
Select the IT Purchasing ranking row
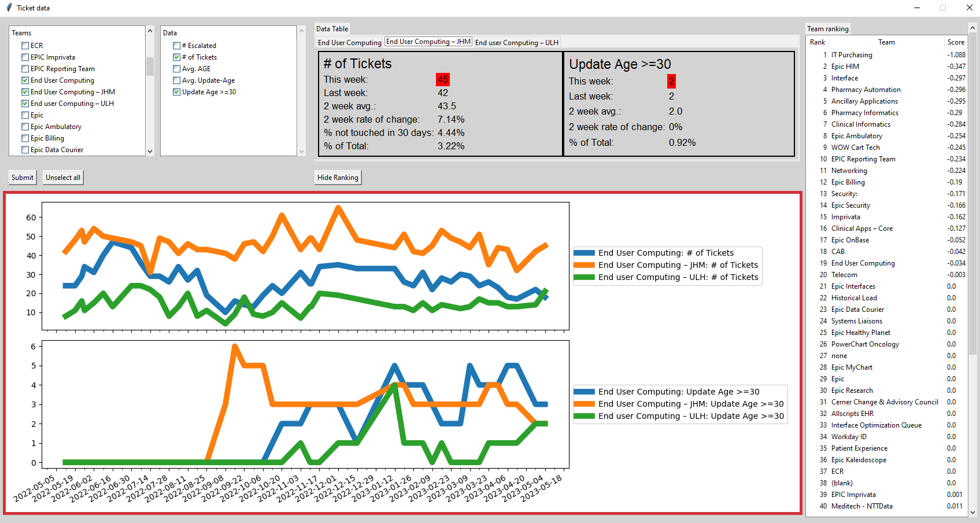tap(886, 55)
